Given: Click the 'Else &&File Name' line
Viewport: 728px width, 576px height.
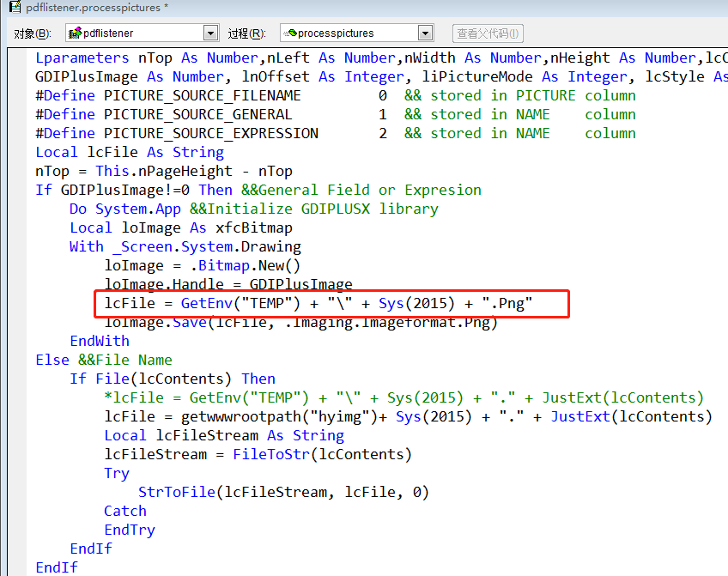Looking at the screenshot, I should (x=104, y=361).
